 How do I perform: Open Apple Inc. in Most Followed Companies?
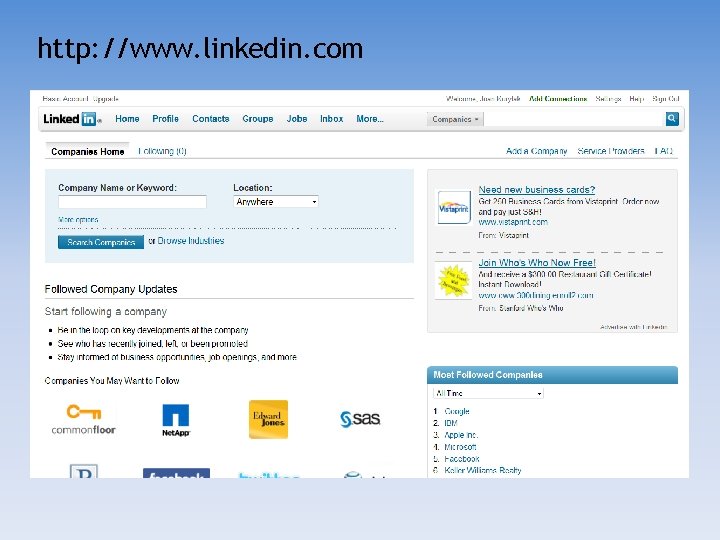coord(461,435)
